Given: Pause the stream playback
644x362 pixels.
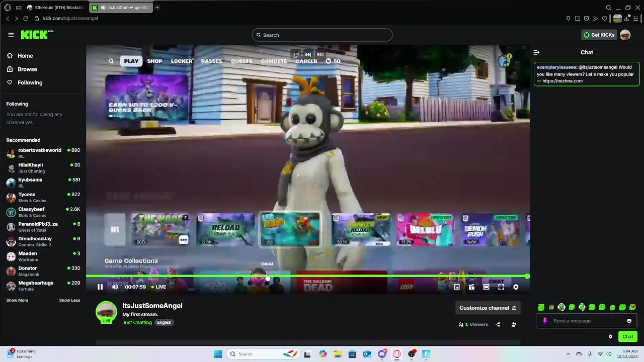Looking at the screenshot, I should (x=100, y=287).
